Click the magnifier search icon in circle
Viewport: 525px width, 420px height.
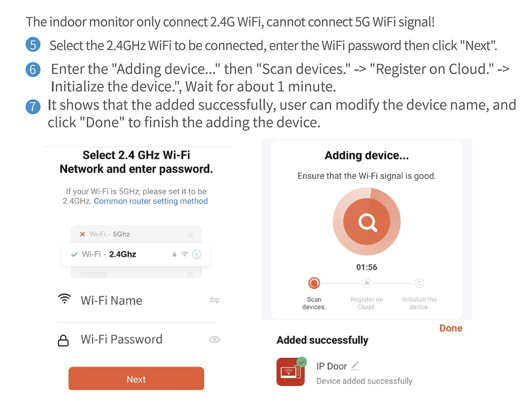coord(367,223)
